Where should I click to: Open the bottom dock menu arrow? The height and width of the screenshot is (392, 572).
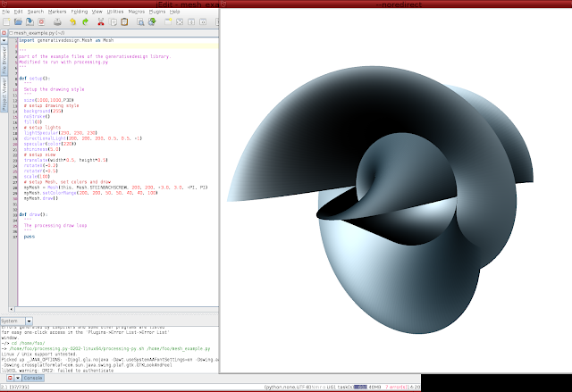click(18, 378)
